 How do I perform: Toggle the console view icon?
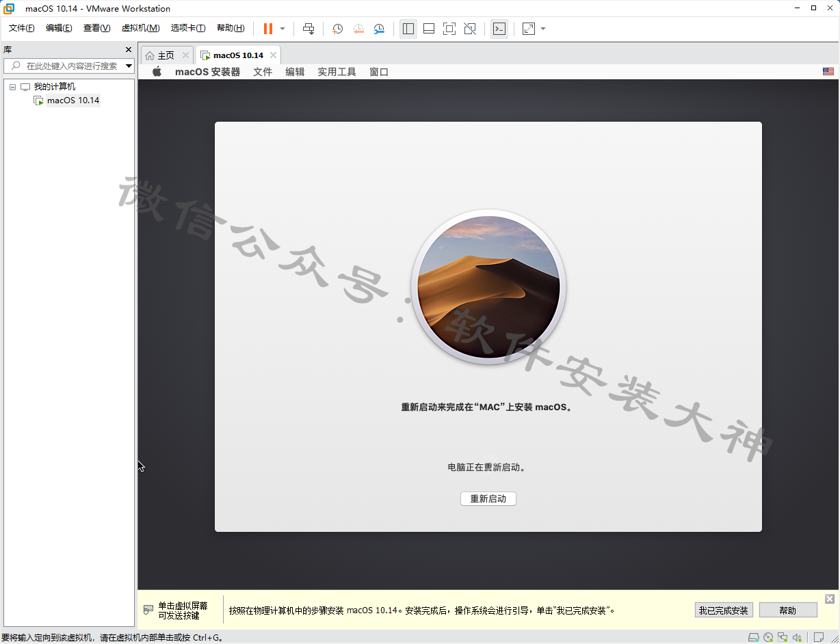tap(499, 29)
